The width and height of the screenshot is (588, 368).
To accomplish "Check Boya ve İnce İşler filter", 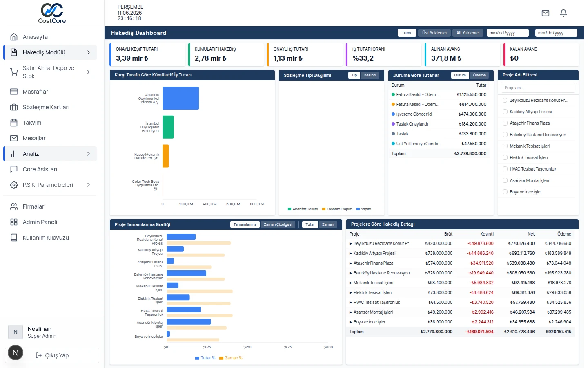I will click(505, 192).
